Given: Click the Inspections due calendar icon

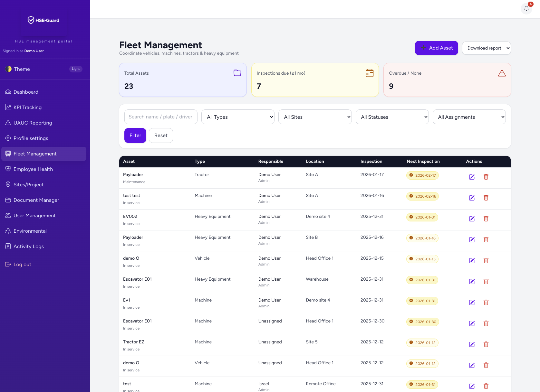Looking at the screenshot, I should (369, 73).
